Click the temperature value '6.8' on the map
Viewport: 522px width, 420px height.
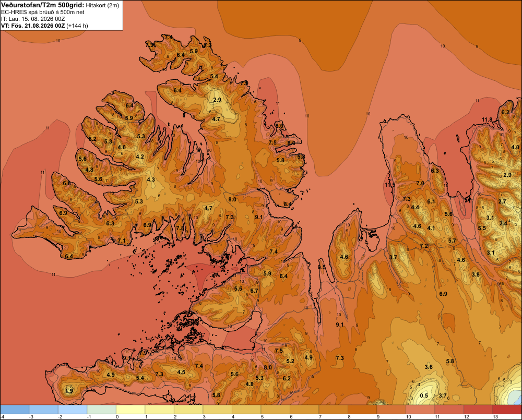(x=67, y=183)
